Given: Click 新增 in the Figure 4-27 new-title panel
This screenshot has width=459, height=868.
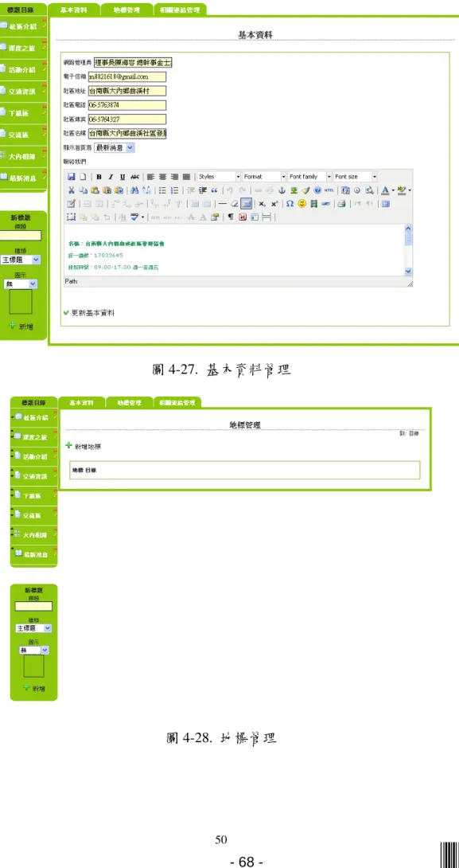Looking at the screenshot, I should click(21, 326).
